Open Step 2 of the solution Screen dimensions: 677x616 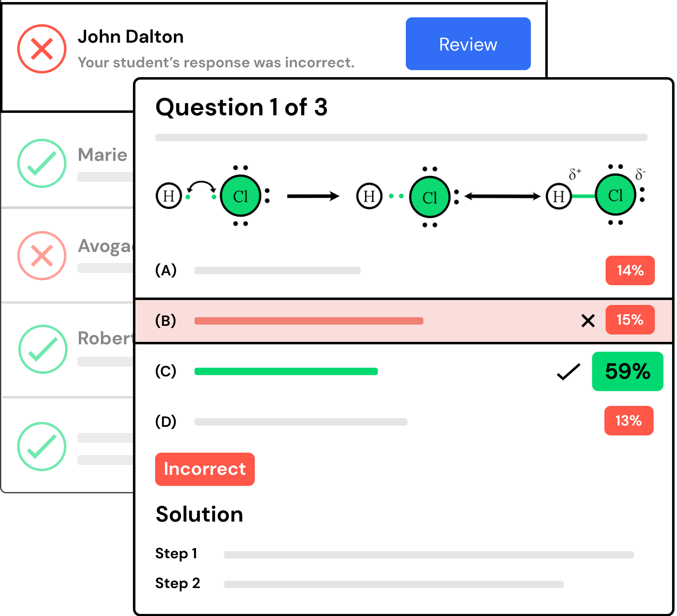[x=178, y=583]
